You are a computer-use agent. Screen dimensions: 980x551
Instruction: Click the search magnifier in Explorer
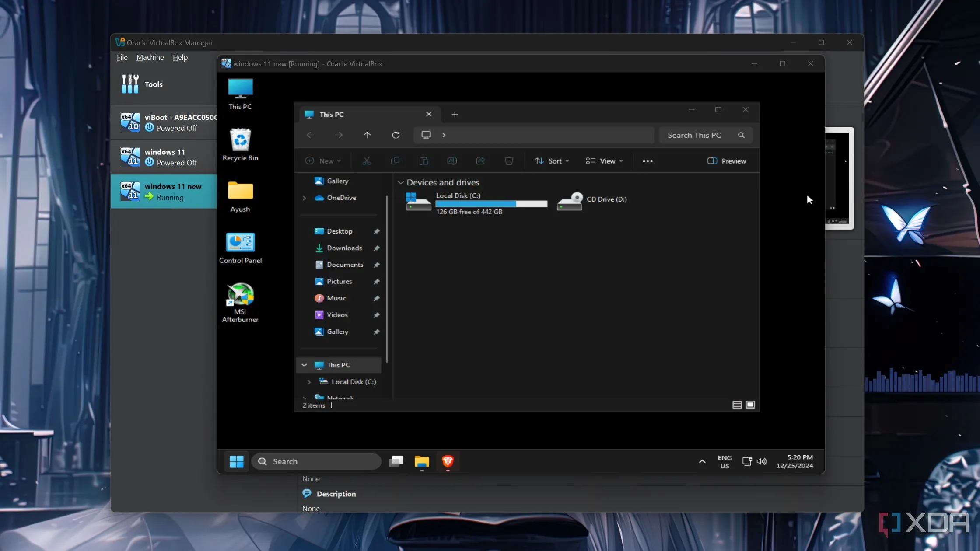741,135
